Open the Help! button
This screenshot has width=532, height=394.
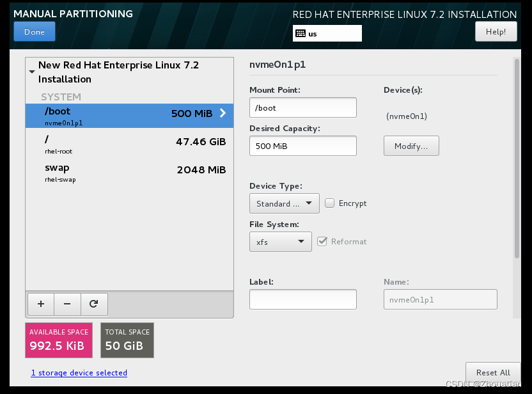click(x=496, y=31)
